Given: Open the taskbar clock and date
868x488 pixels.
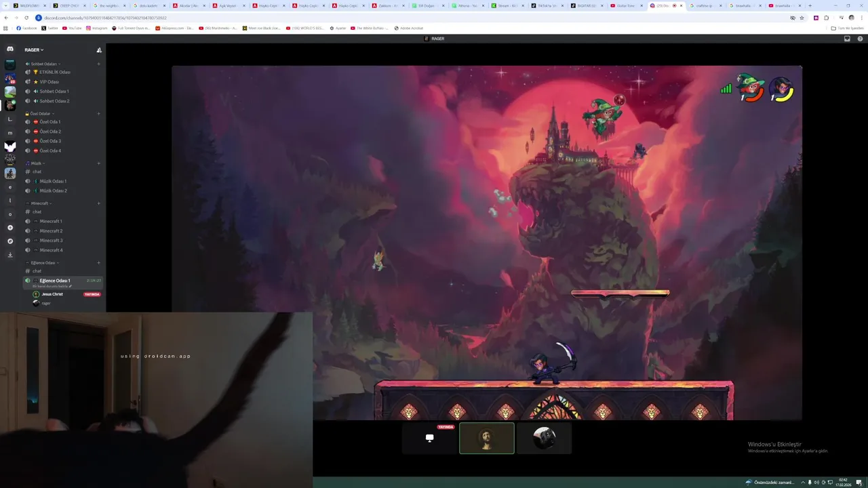Looking at the screenshot, I should point(843,482).
